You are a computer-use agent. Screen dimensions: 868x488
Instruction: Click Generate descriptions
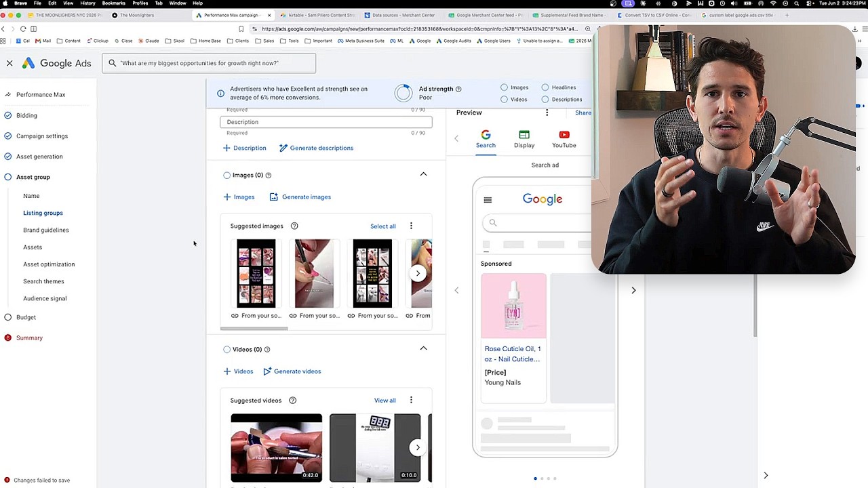tap(316, 148)
